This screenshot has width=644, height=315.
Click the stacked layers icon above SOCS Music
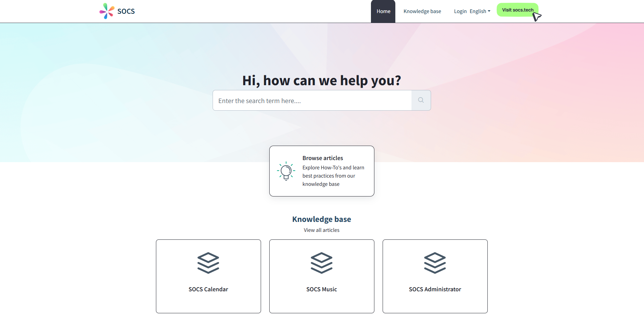pyautogui.click(x=321, y=263)
